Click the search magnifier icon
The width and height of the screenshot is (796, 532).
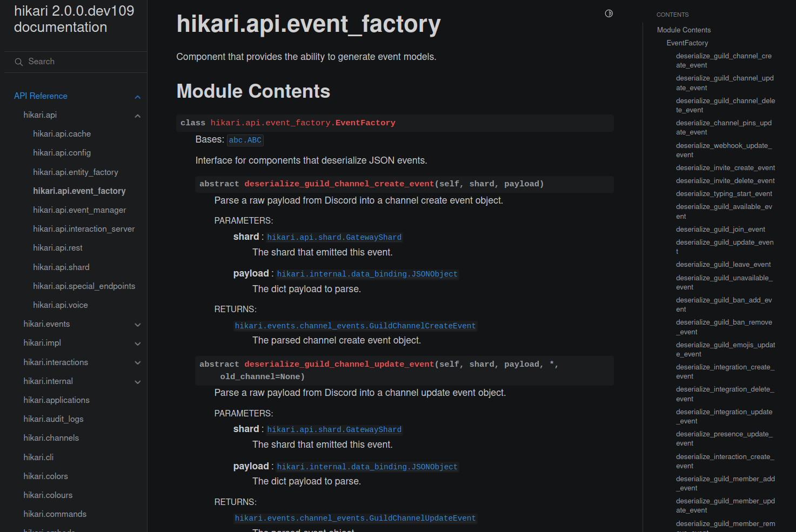(18, 62)
